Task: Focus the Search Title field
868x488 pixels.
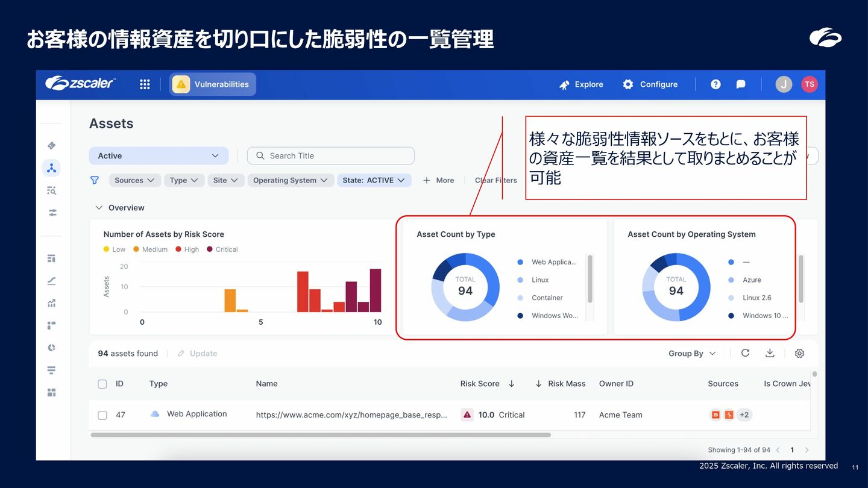Action: coord(330,155)
